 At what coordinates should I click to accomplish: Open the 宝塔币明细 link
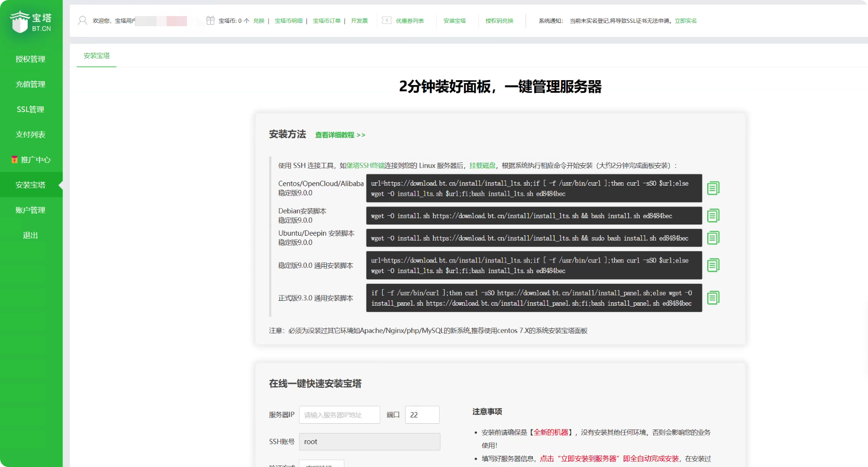tap(289, 21)
